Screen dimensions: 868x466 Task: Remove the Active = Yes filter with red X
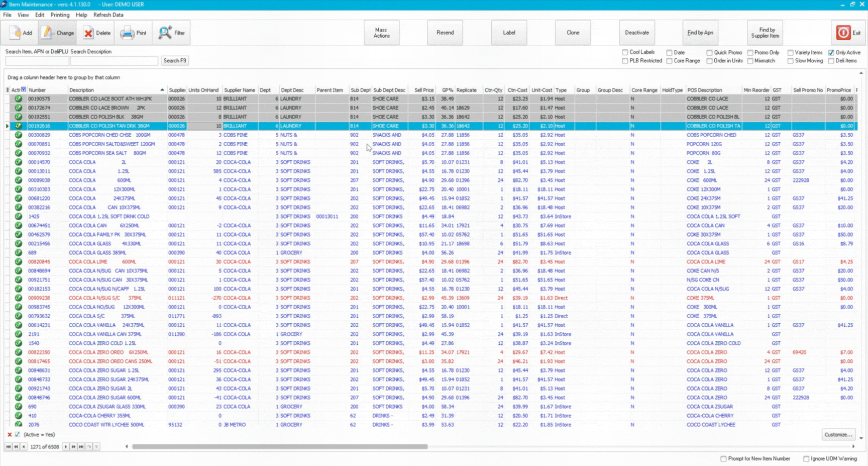click(x=10, y=435)
